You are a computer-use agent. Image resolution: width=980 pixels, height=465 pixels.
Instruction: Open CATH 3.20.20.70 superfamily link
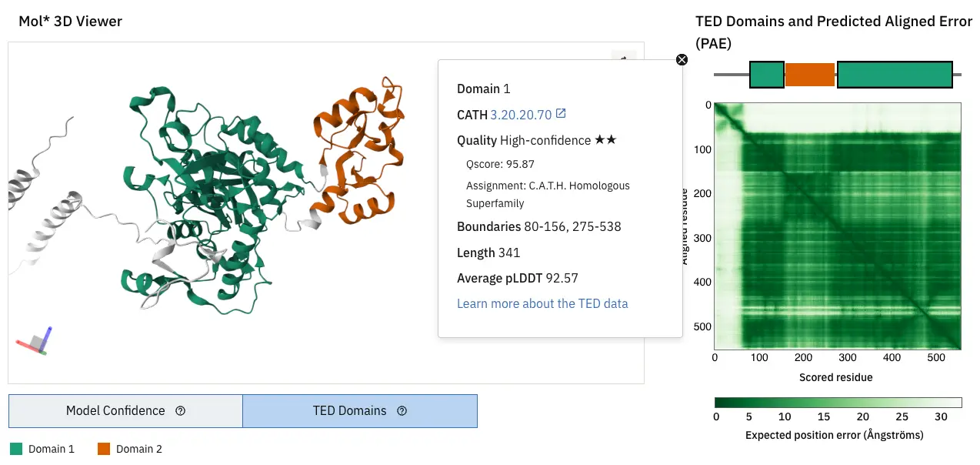tap(521, 115)
